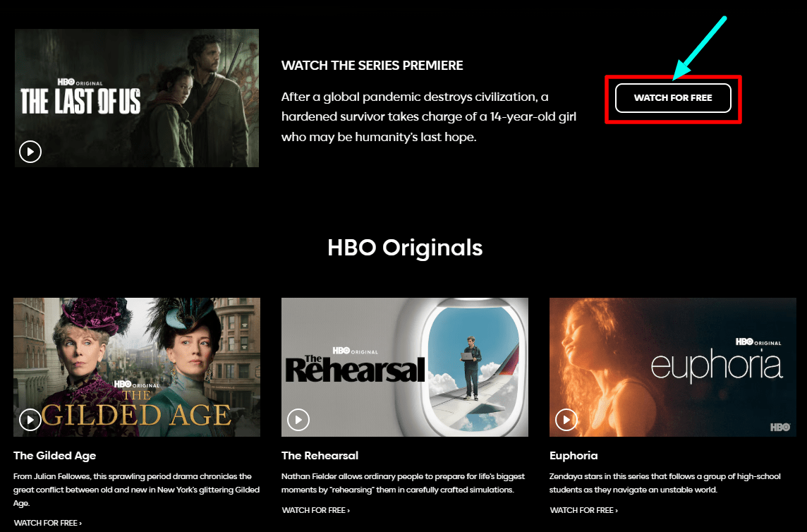Click The Last of Us description paragraph

(429, 117)
